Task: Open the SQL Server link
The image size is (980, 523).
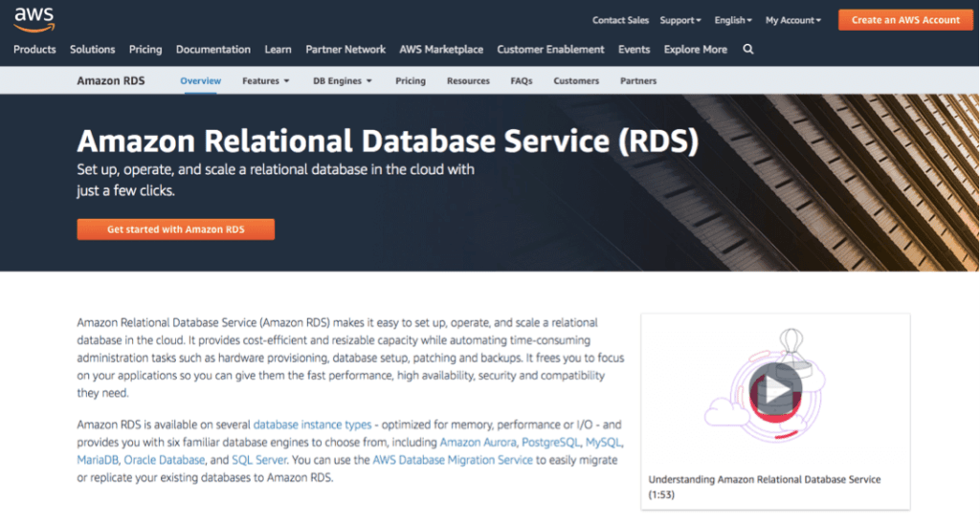Action: click(258, 460)
